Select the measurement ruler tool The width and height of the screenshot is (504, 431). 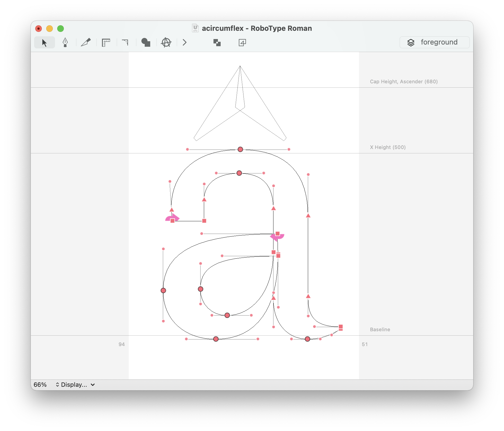pos(106,43)
